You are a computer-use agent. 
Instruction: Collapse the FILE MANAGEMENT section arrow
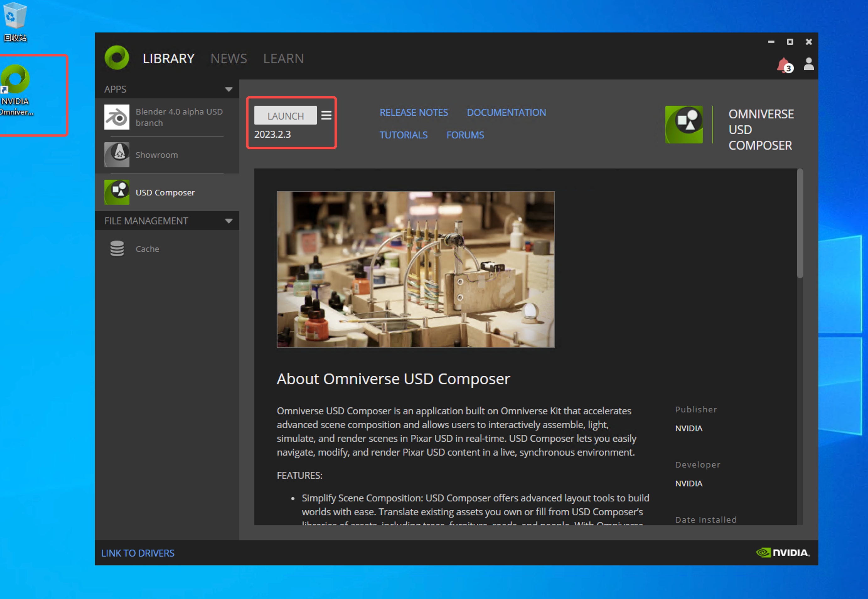point(228,221)
